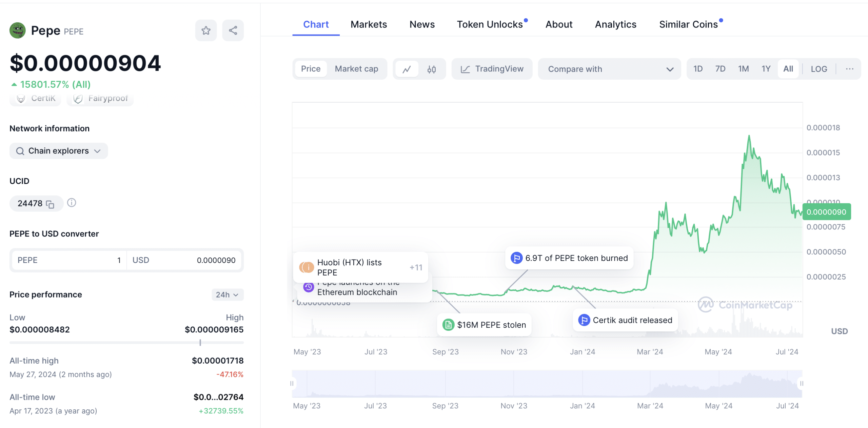868x428 pixels.
Task: Open the About tab
Action: tap(559, 24)
